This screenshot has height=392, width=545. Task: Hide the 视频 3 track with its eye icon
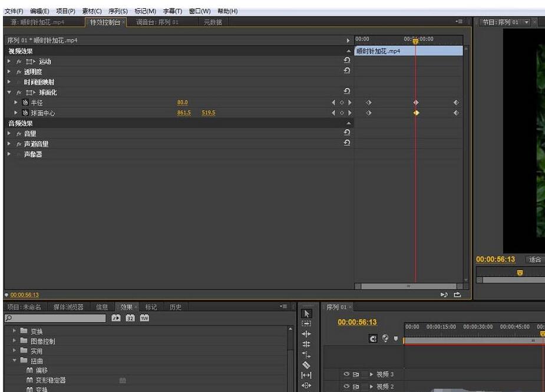tap(346, 374)
